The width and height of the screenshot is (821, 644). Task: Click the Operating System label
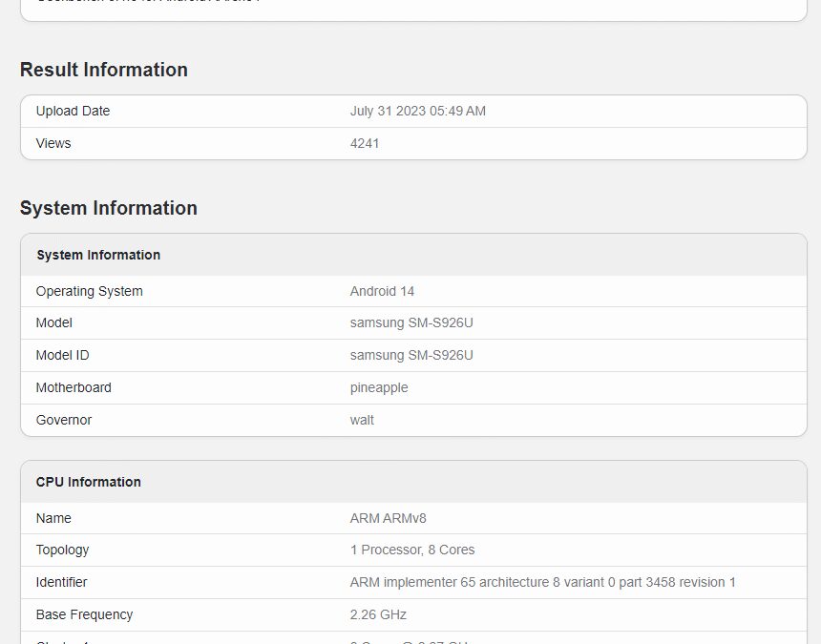pyautogui.click(x=89, y=291)
